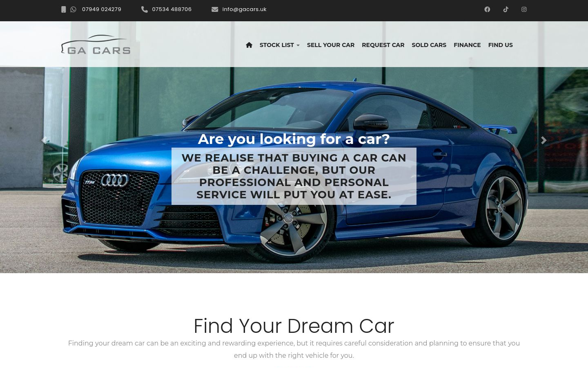The width and height of the screenshot is (588, 368).
Task: Click the home icon in navigation
Action: point(249,45)
